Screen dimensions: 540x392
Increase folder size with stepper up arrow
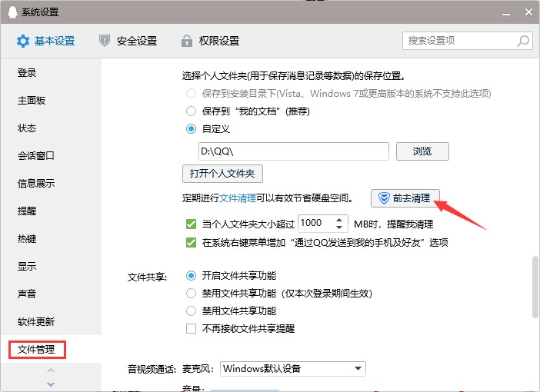[341, 219]
